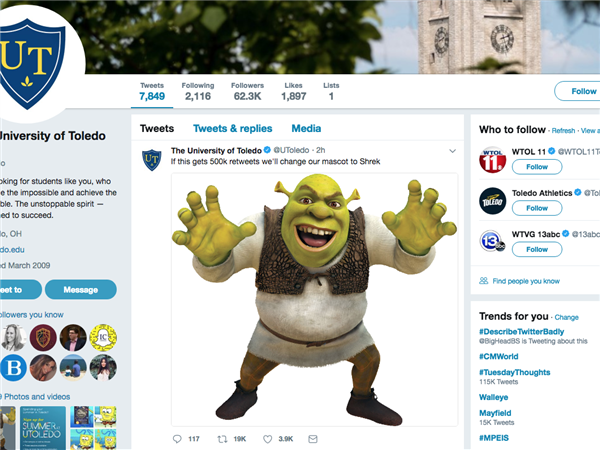This screenshot has width=600, height=450.
Task: Open the #DescribeTwitterBadly trend
Action: point(525,330)
